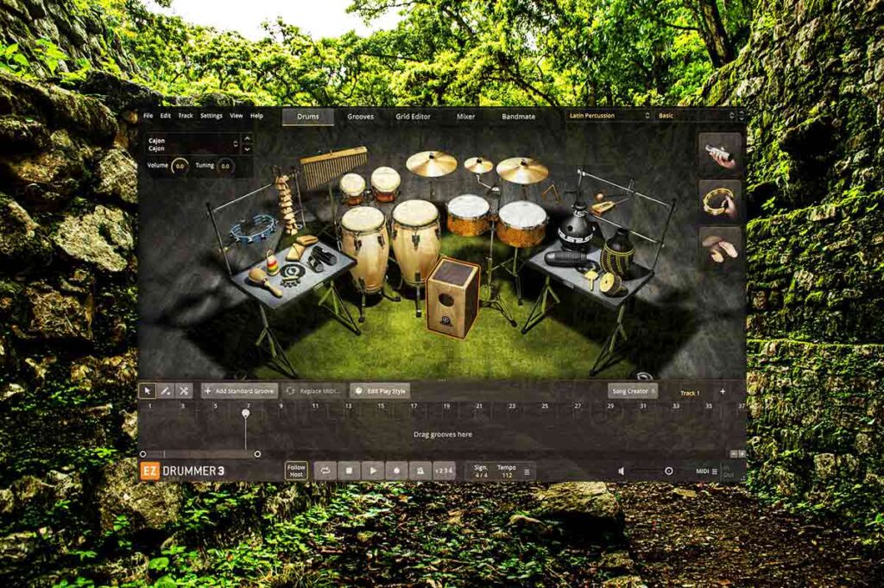
Task: Open the Help menu
Action: [256, 116]
